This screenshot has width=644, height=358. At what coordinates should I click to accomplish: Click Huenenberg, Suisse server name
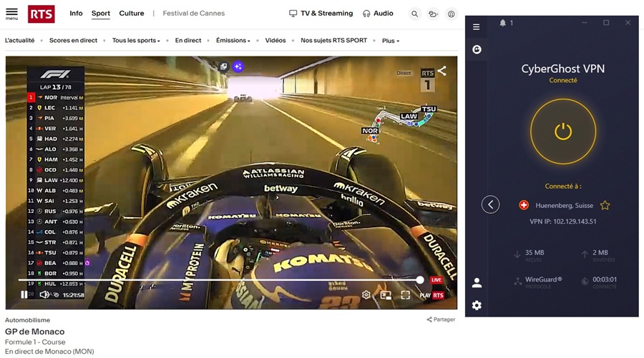pos(564,206)
